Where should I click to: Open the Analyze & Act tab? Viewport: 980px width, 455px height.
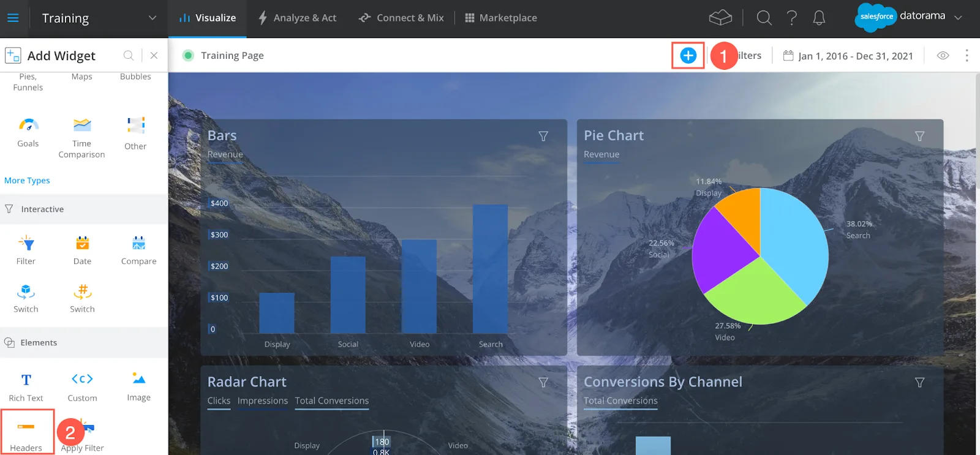(x=297, y=18)
